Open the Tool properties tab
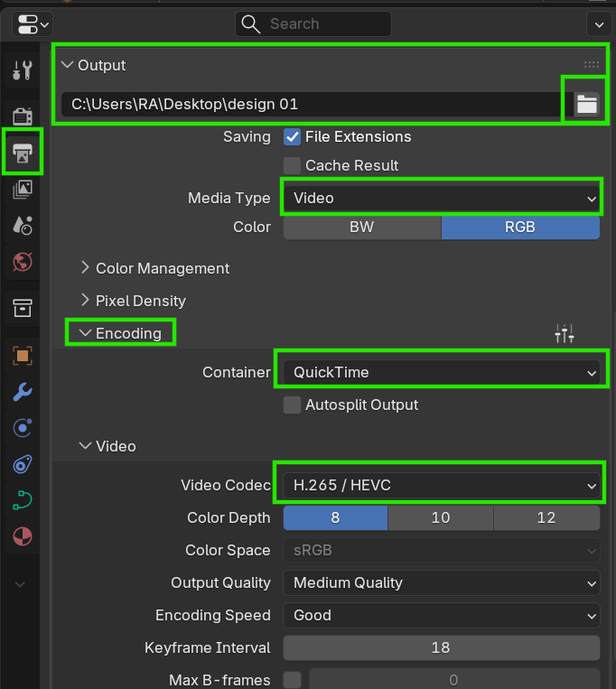The height and width of the screenshot is (689, 616). tap(23, 70)
